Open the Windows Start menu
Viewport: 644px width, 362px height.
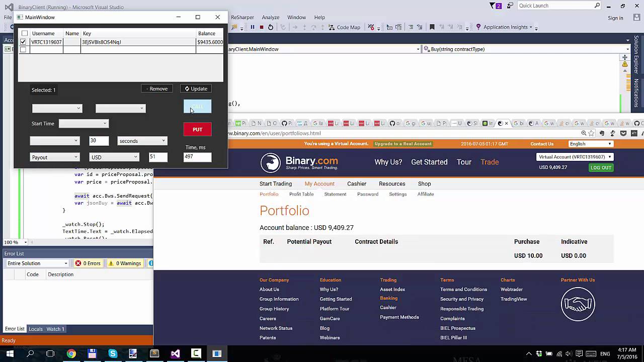point(10,353)
